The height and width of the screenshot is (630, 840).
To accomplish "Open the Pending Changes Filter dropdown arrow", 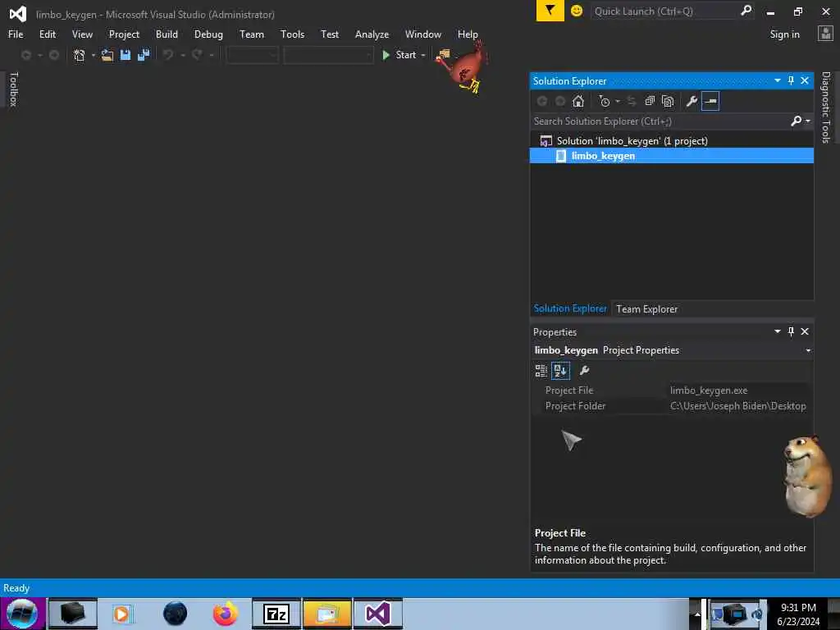I will [618, 101].
